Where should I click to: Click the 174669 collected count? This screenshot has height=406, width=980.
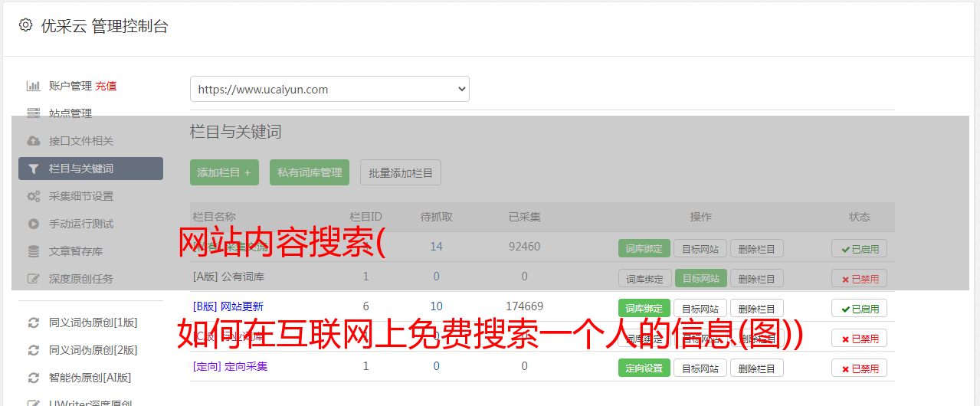[x=524, y=306]
